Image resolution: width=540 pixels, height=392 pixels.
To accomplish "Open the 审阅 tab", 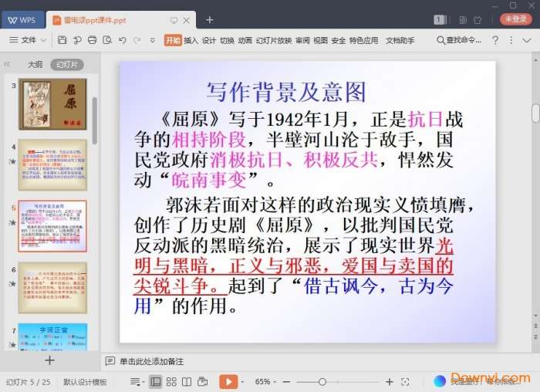I will 302,40.
